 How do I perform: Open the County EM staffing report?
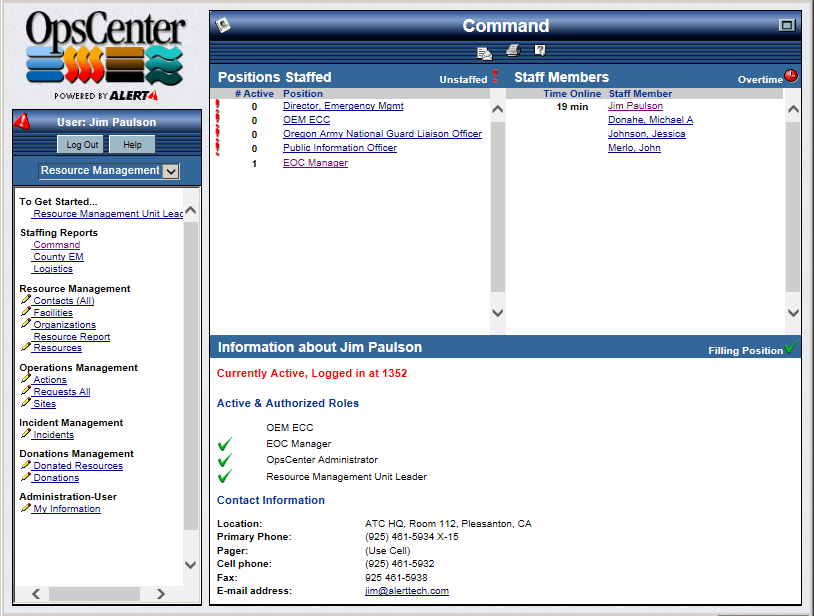(58, 257)
